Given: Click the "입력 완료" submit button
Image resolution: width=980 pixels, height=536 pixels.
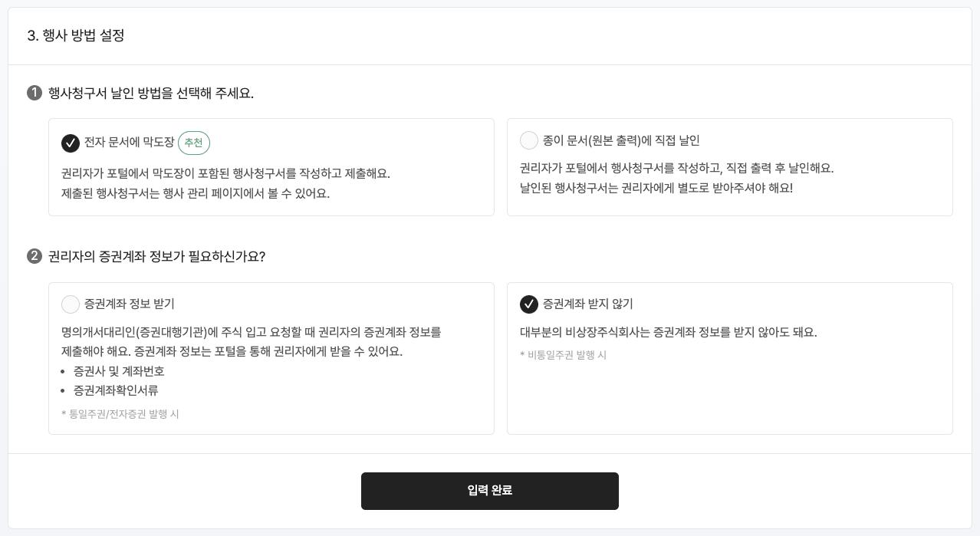Looking at the screenshot, I should (x=490, y=491).
